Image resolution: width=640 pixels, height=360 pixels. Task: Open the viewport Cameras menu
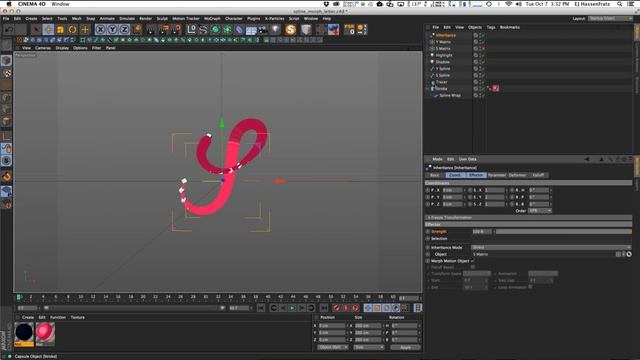[43, 48]
